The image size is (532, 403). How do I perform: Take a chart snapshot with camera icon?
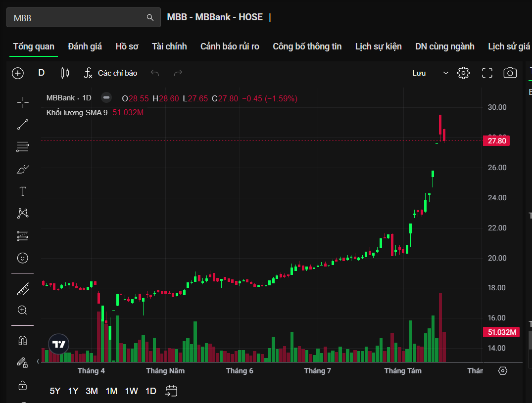[x=510, y=73]
